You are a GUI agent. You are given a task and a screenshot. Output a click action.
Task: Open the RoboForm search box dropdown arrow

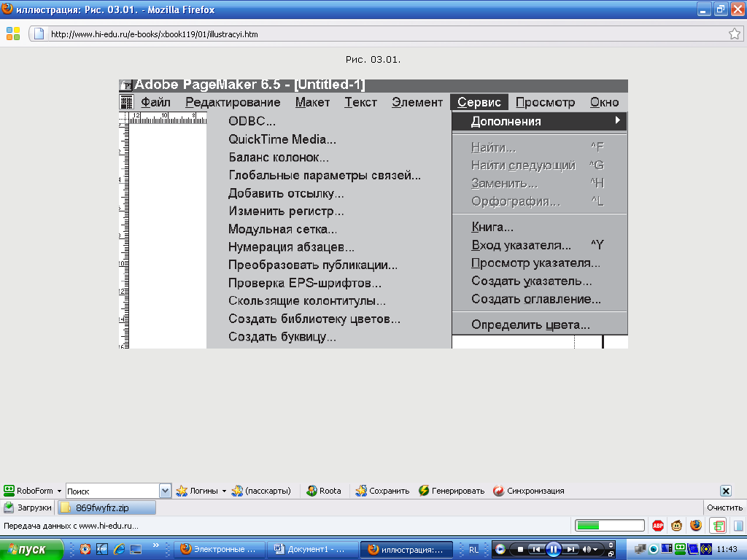tap(165, 491)
